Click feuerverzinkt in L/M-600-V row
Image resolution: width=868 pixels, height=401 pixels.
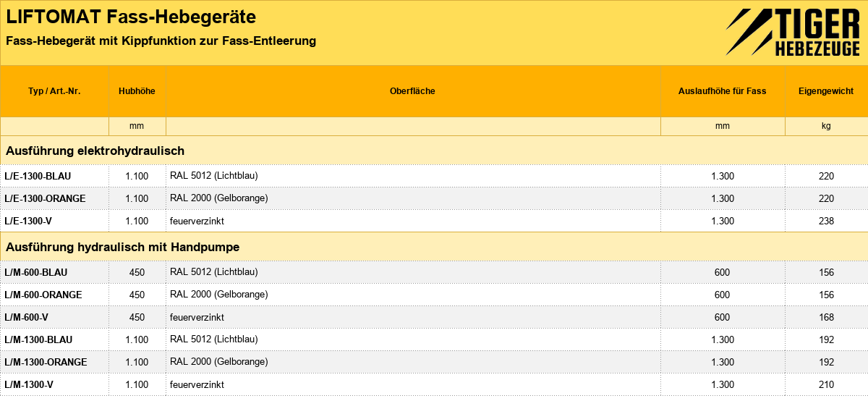coord(197,317)
